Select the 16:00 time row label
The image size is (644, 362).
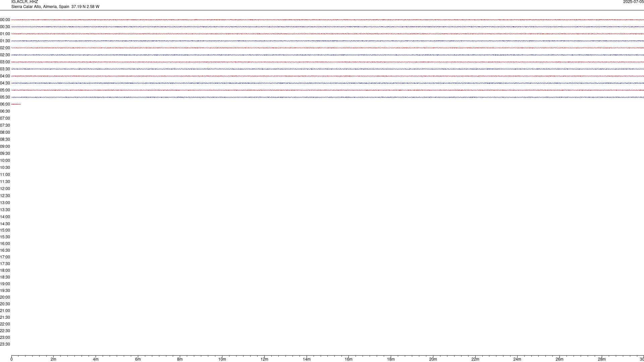(5, 244)
